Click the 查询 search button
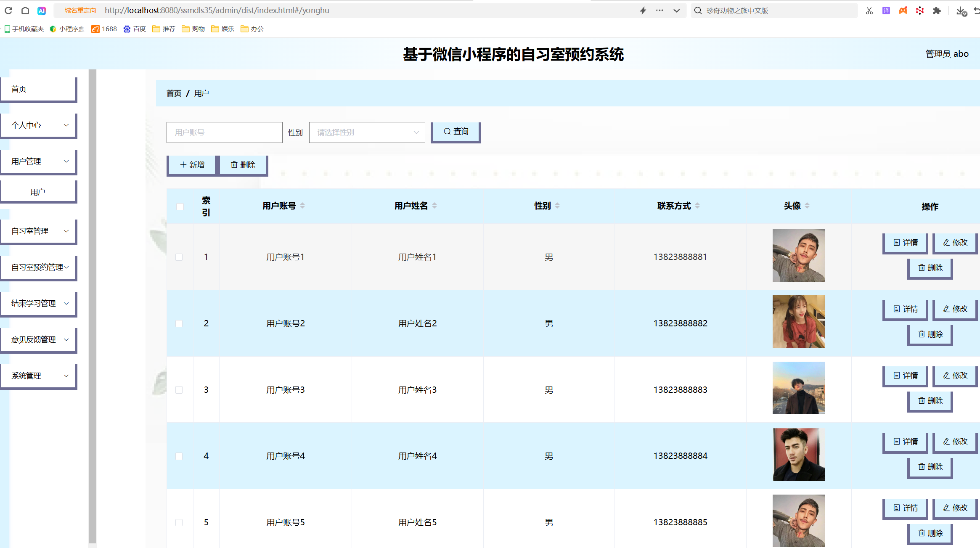This screenshot has height=548, width=980. 456,131
